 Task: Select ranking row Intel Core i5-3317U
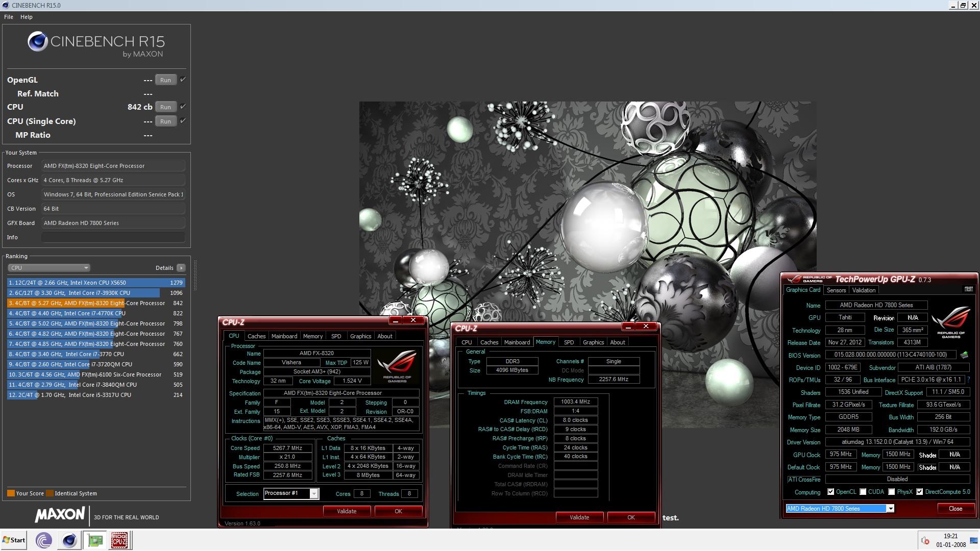pyautogui.click(x=96, y=395)
